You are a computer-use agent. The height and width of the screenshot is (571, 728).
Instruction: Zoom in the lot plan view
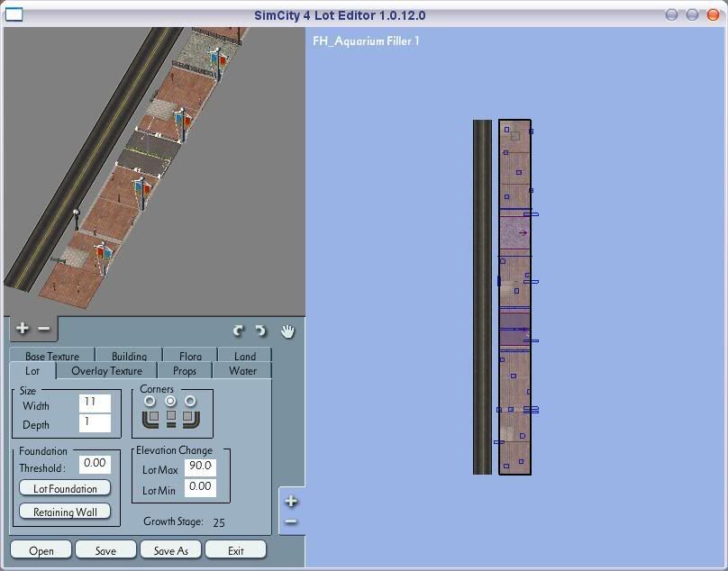(x=291, y=501)
